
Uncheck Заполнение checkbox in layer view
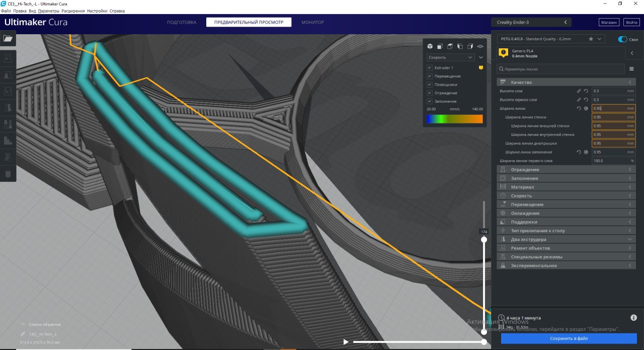[429, 101]
